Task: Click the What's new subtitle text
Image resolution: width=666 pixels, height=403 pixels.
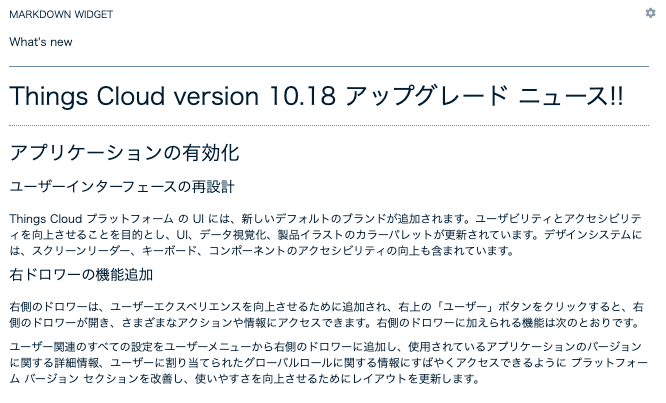Action: click(x=41, y=42)
